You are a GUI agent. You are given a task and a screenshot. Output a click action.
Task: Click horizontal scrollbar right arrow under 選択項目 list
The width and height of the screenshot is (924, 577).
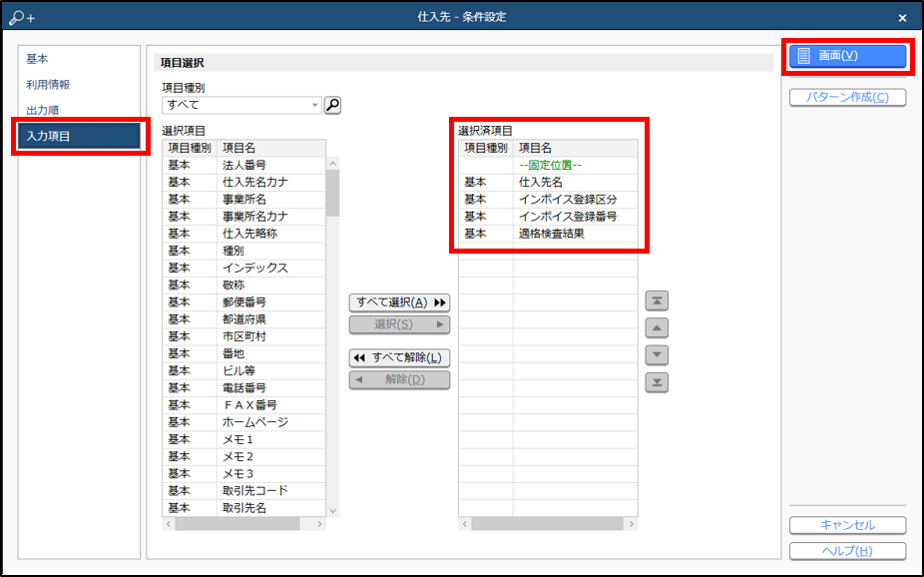click(319, 523)
